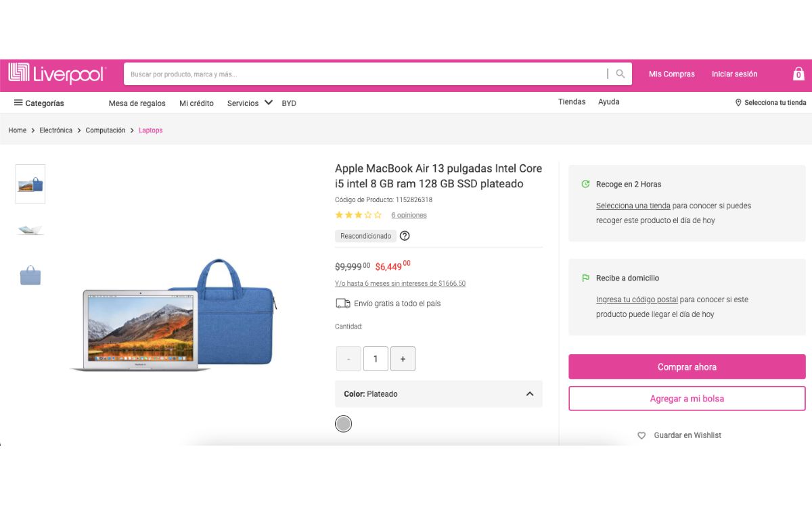The image size is (812, 505).
Task: Open Mi crédito menu item
Action: pos(196,103)
